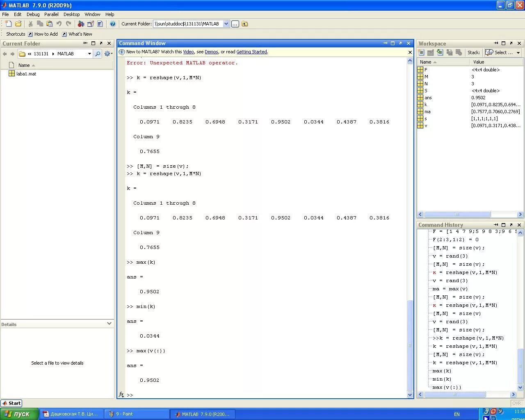The width and height of the screenshot is (525, 420).
Task: Open the Help menu
Action: (x=110, y=14)
